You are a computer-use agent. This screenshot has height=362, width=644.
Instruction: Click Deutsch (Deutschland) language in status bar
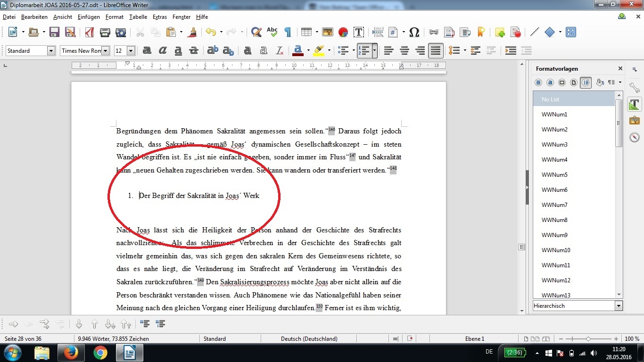pyautogui.click(x=309, y=338)
